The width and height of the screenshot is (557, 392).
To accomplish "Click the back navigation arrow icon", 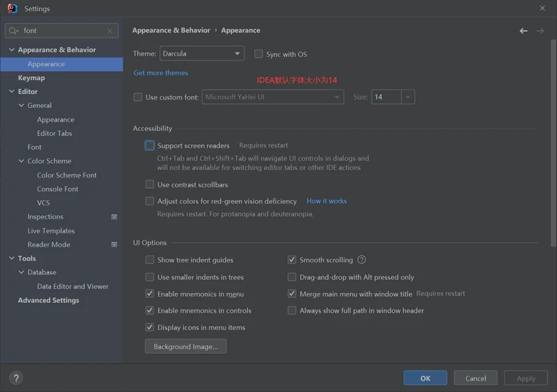I will (x=524, y=31).
